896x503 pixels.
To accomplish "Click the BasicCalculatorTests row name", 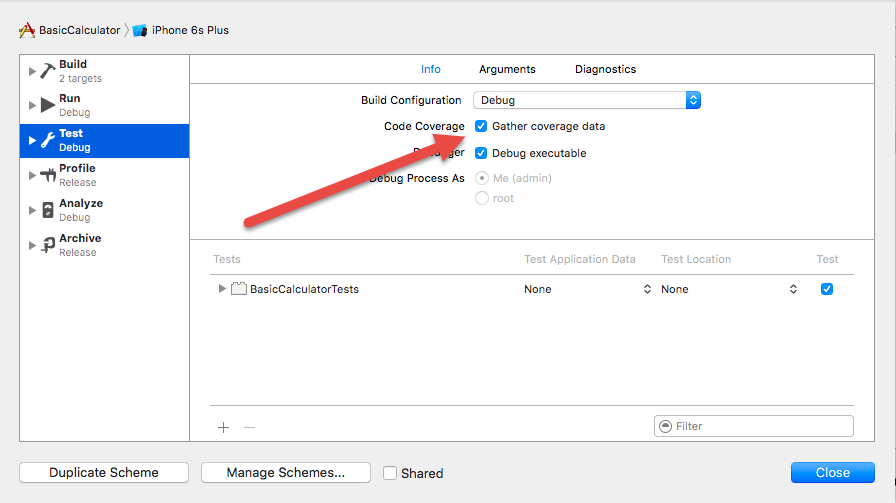I will point(305,289).
